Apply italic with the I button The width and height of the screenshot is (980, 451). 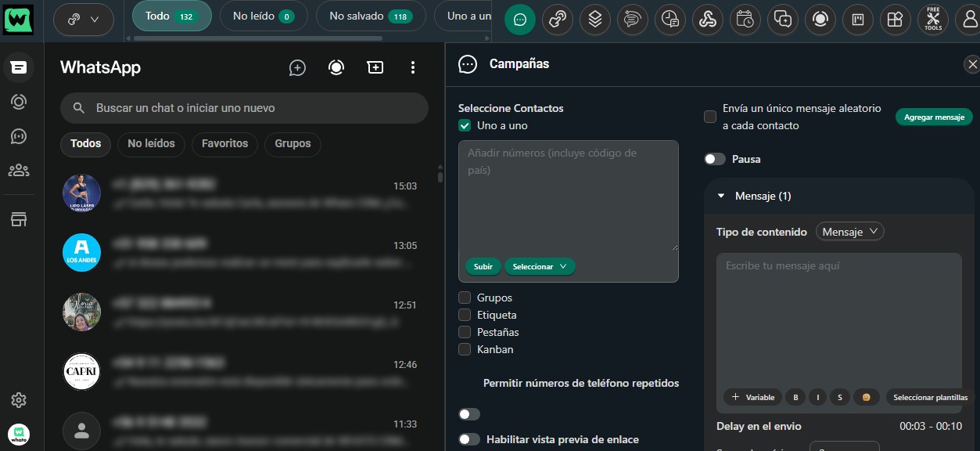coord(818,397)
